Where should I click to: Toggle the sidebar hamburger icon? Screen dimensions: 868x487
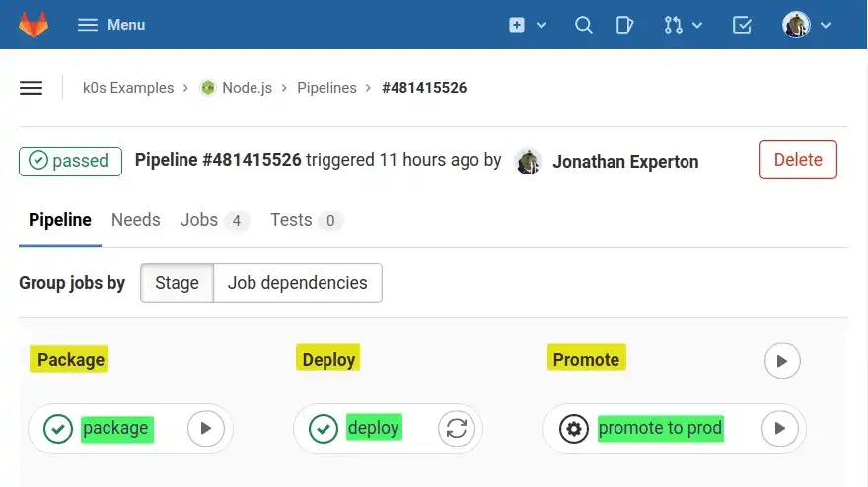31,88
